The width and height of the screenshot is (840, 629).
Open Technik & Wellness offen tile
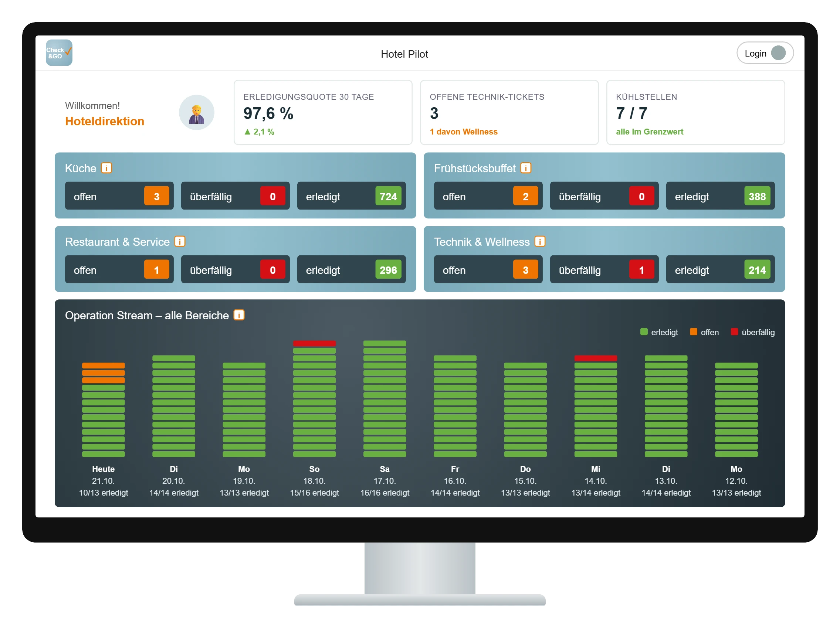click(488, 269)
